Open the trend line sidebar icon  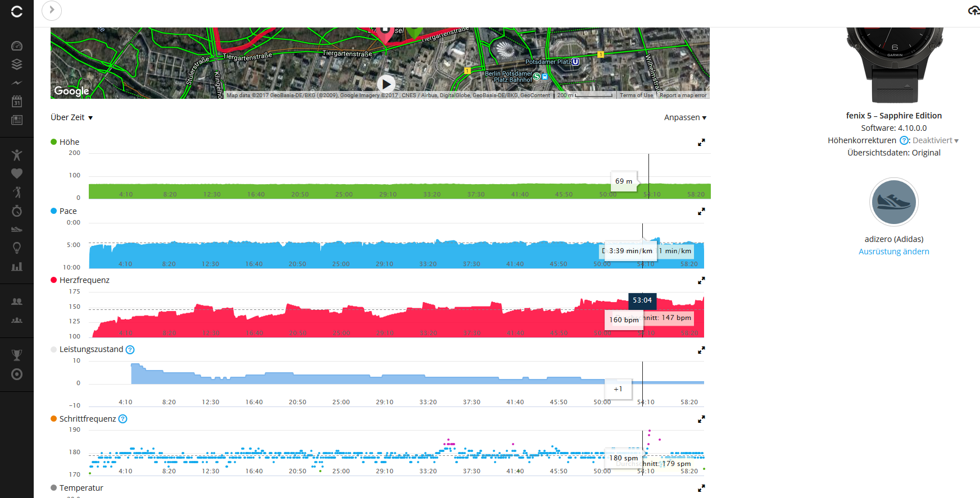(x=17, y=83)
